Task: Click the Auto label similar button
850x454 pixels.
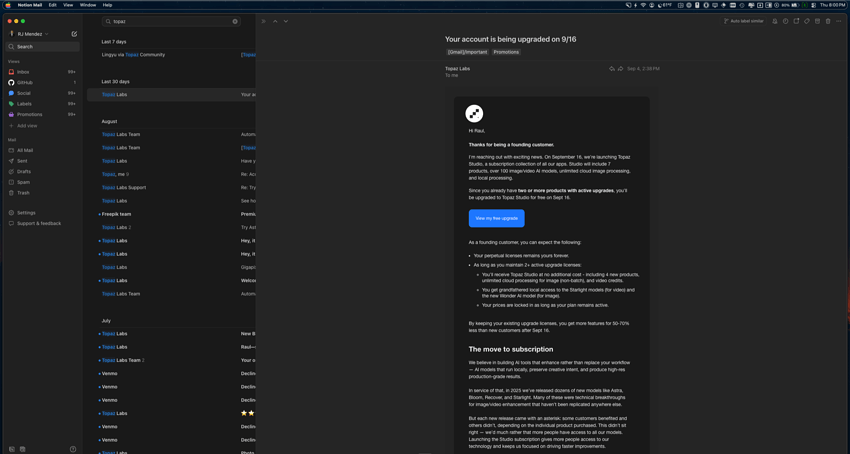Action: tap(744, 21)
